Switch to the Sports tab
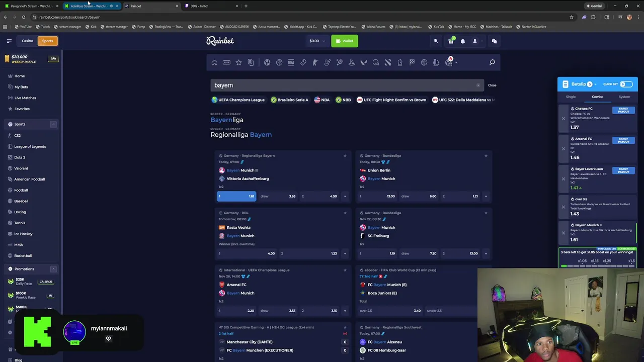644x362 pixels. click(47, 41)
